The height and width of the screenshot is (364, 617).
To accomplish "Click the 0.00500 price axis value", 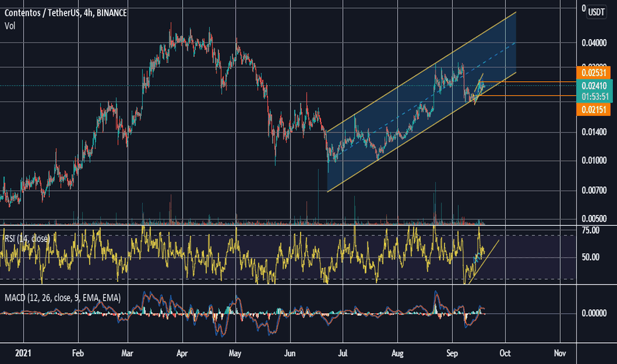I will [594, 219].
